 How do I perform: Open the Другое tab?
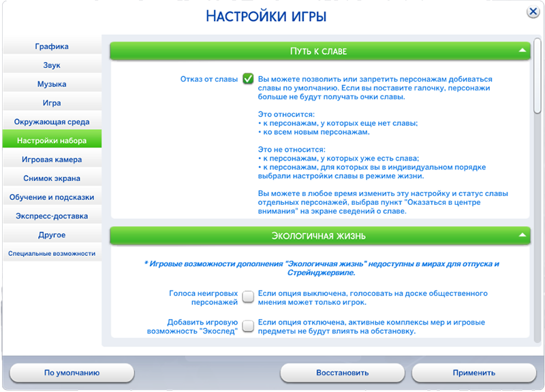[52, 235]
